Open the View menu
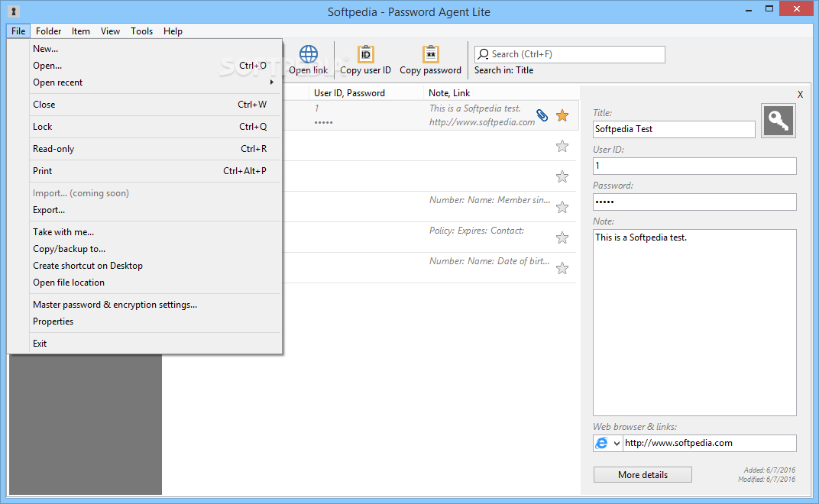 pos(110,31)
